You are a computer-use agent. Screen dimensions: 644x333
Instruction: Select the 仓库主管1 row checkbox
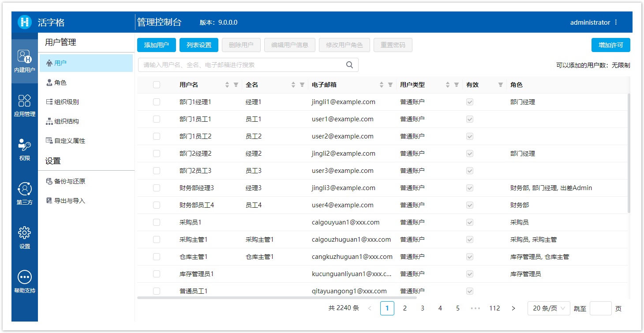pyautogui.click(x=157, y=257)
